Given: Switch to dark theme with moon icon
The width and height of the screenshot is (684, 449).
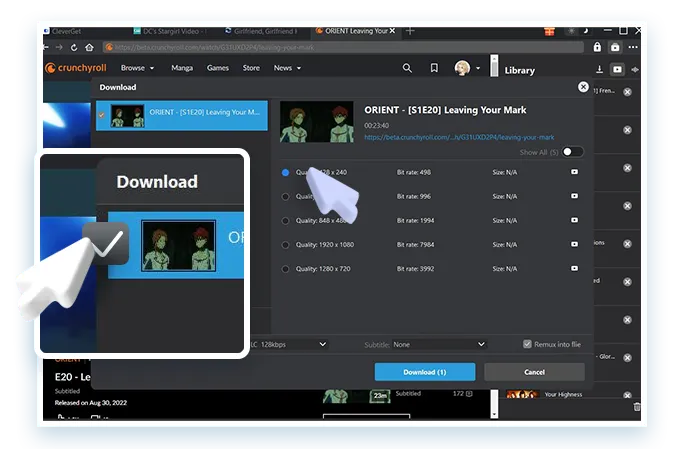Looking at the screenshot, I should (x=586, y=31).
